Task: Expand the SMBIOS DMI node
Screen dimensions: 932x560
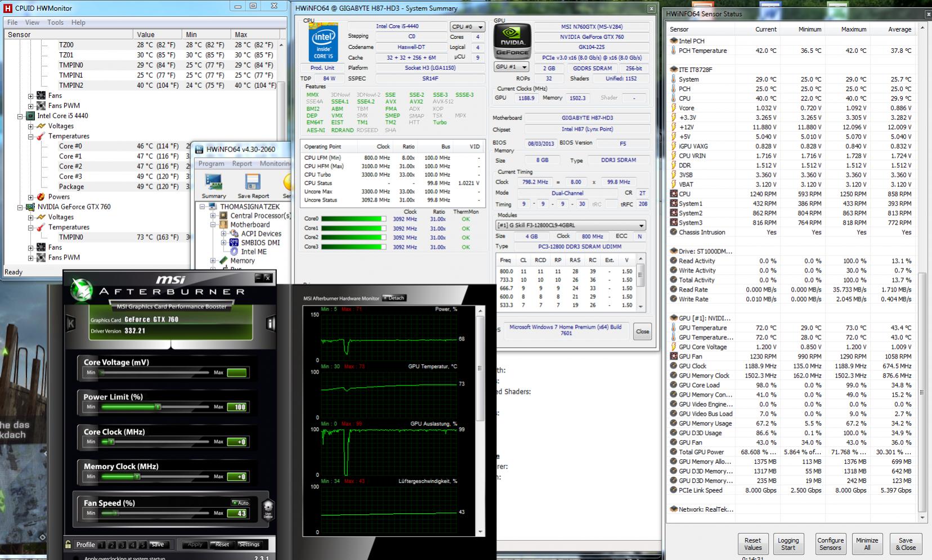Action: (224, 243)
